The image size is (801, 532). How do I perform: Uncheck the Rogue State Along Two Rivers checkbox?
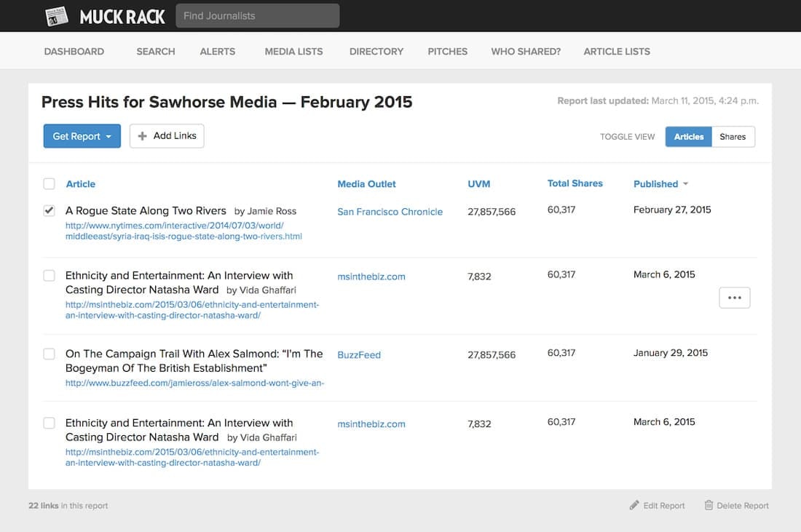coord(49,211)
